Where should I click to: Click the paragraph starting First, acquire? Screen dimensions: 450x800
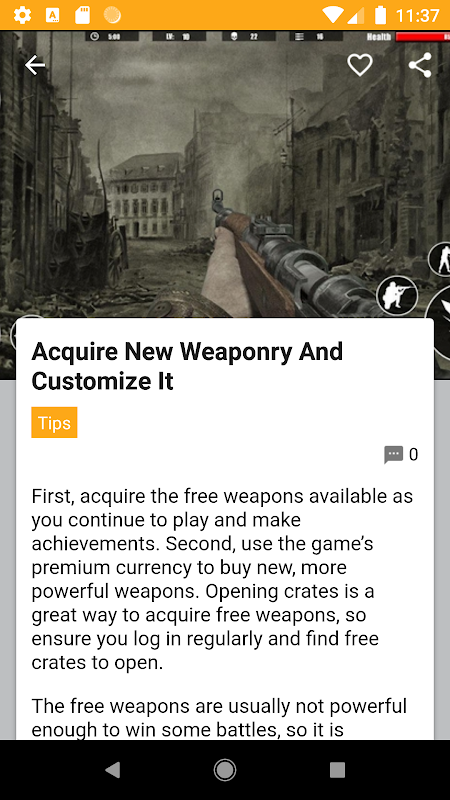coord(222,579)
